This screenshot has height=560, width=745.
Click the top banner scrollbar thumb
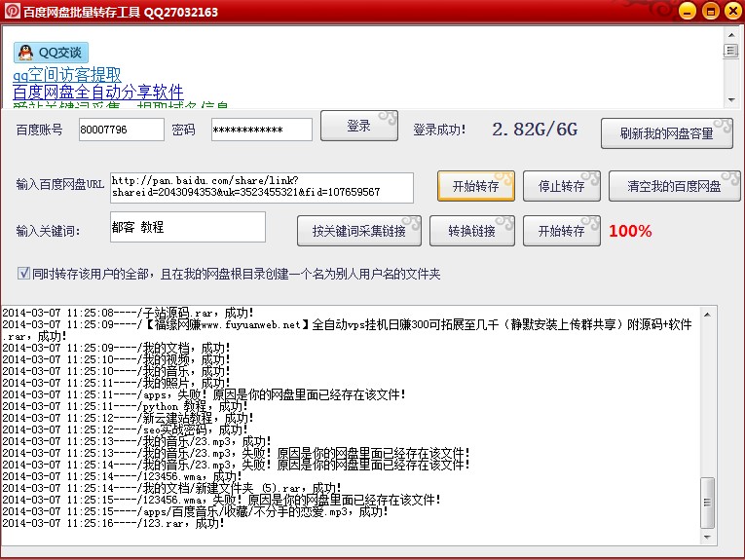coord(731,51)
